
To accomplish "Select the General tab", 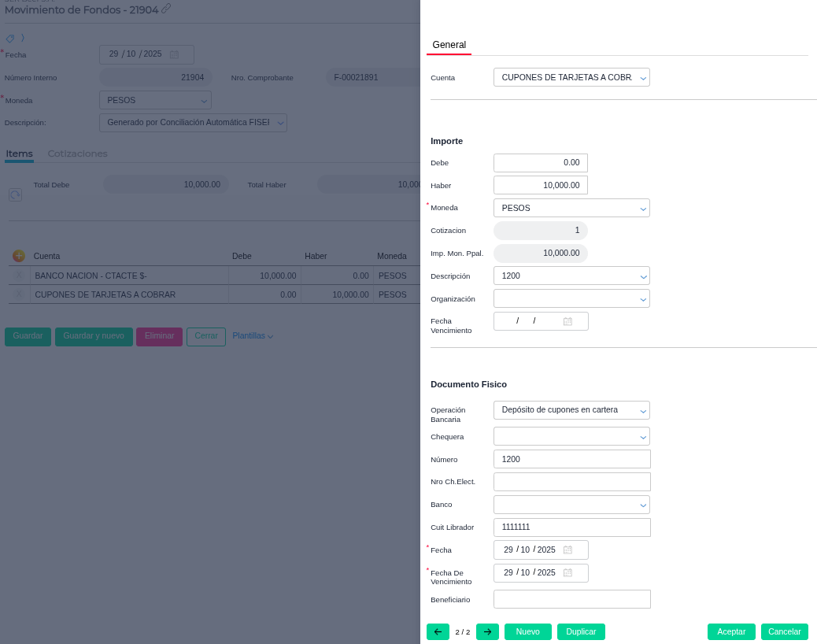I will (x=449, y=45).
